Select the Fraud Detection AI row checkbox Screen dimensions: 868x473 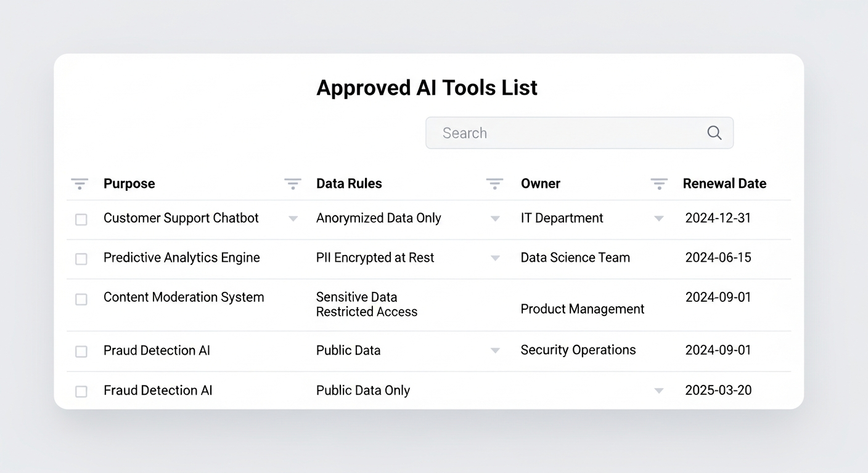coord(81,390)
